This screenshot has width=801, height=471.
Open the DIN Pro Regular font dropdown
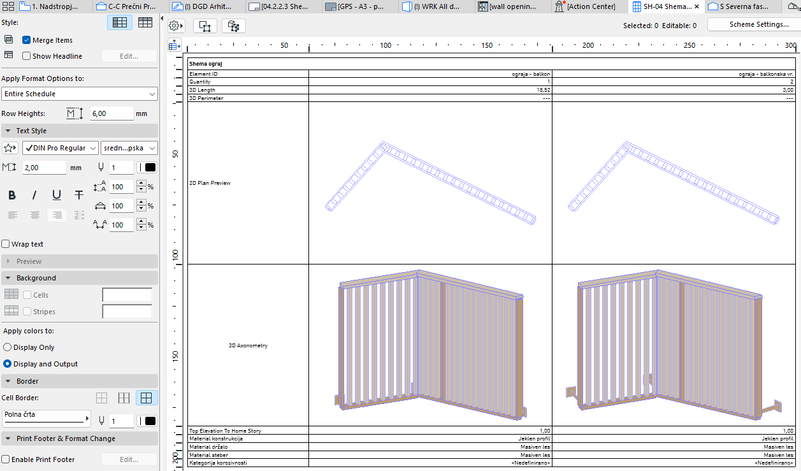click(59, 148)
